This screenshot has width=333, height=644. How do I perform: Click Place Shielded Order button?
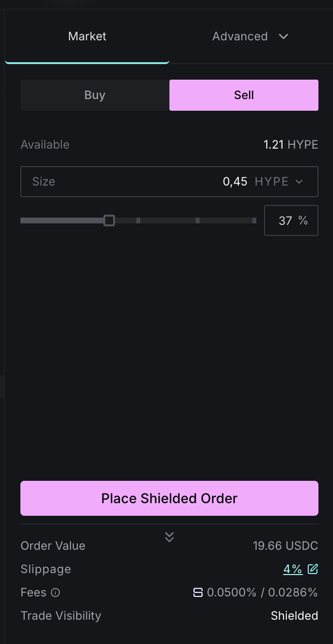[169, 498]
